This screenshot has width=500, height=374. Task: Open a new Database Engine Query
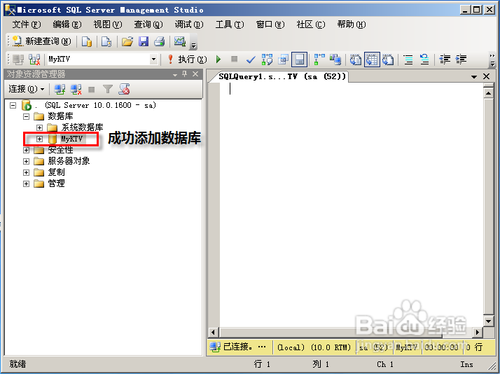click(x=87, y=42)
